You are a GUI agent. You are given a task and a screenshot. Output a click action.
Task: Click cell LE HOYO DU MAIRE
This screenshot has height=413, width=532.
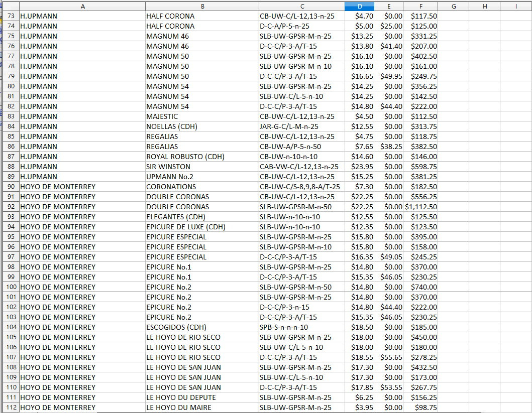coord(202,407)
